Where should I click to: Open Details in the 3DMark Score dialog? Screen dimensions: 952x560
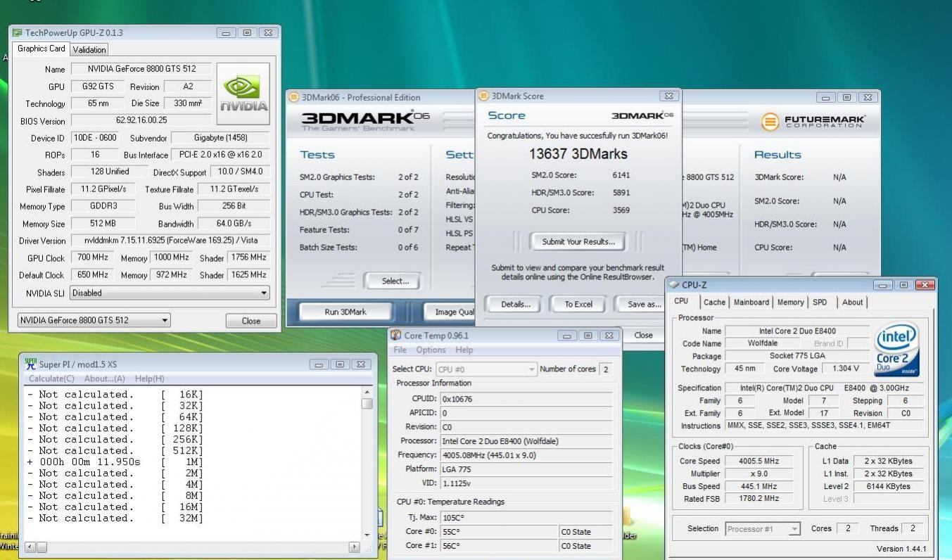(516, 305)
